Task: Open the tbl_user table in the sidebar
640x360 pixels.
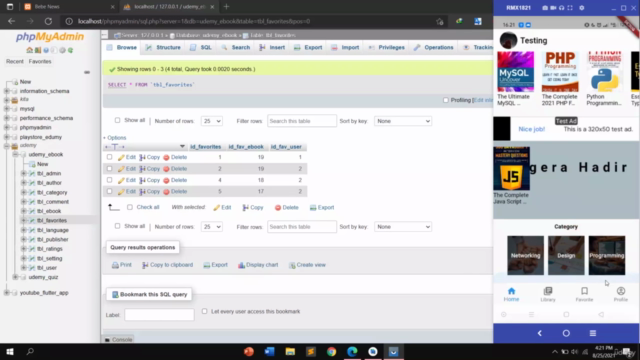Action: tap(47, 268)
